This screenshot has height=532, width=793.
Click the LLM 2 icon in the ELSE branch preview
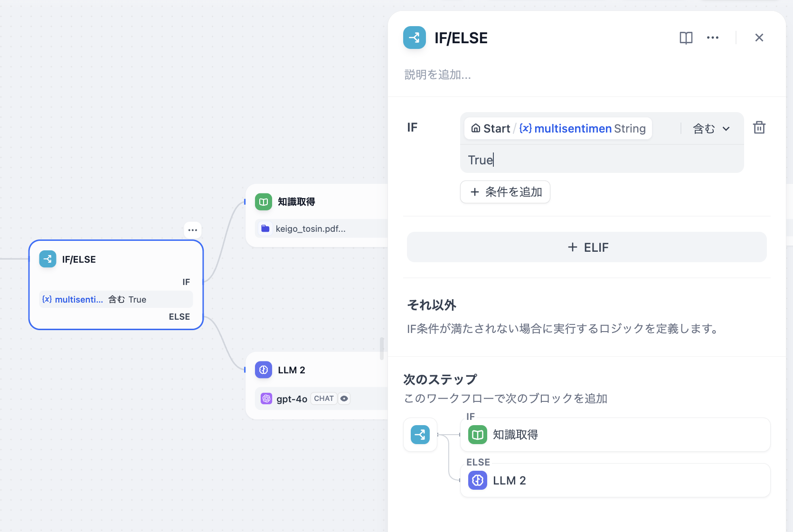477,480
